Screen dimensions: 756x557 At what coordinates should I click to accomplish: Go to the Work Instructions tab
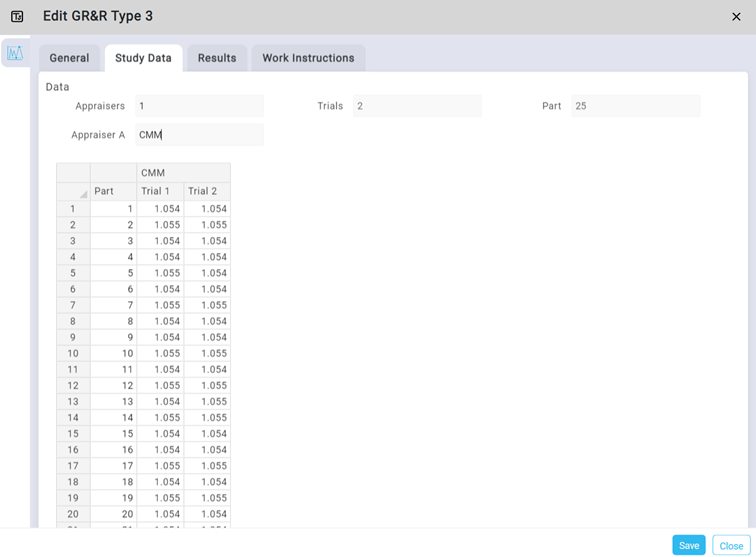308,58
